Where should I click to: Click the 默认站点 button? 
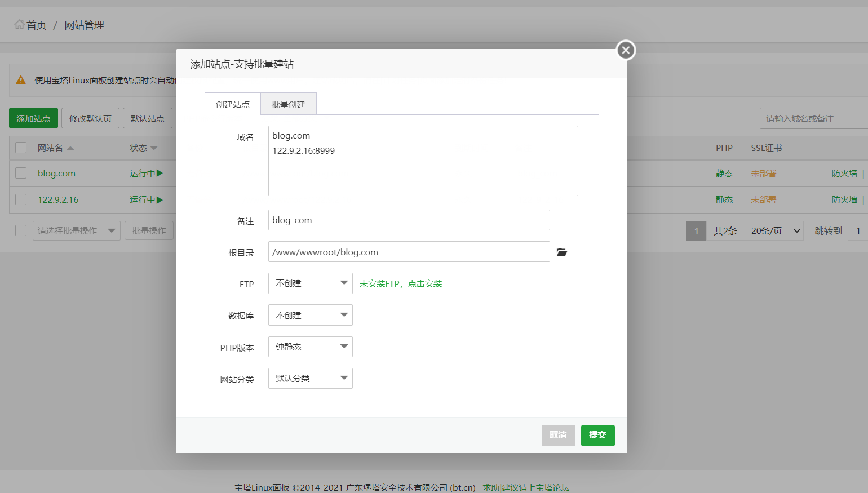point(148,118)
